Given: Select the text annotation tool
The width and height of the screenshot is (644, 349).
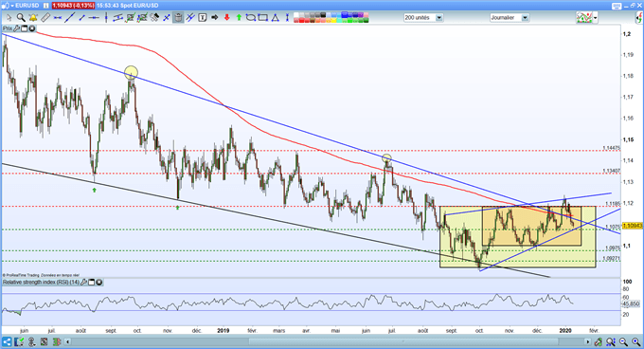Looking at the screenshot, I should pyautogui.click(x=202, y=18).
